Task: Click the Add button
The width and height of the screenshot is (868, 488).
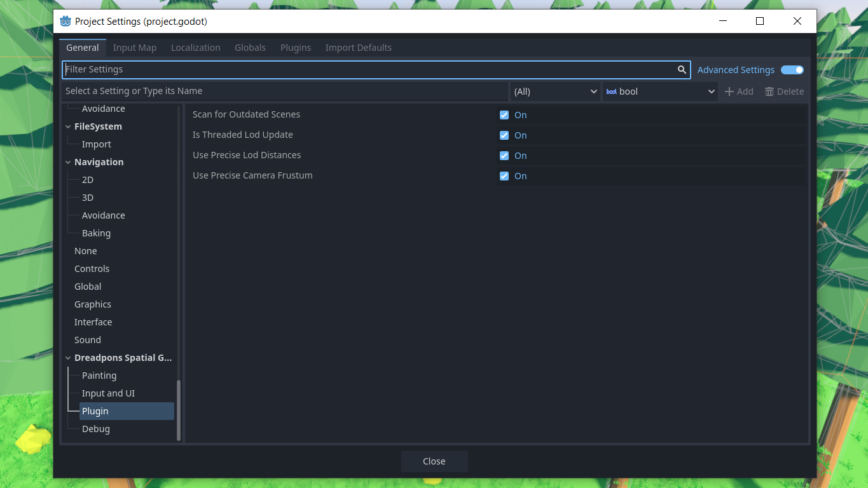Action: [739, 91]
